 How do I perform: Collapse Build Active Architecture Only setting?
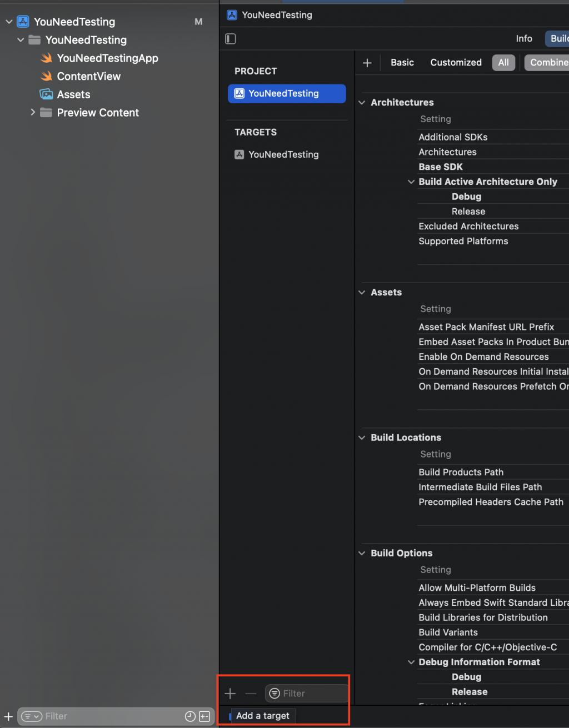click(411, 182)
